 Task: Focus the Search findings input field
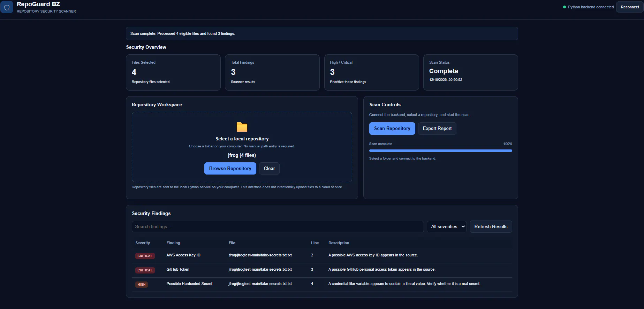[x=278, y=226]
